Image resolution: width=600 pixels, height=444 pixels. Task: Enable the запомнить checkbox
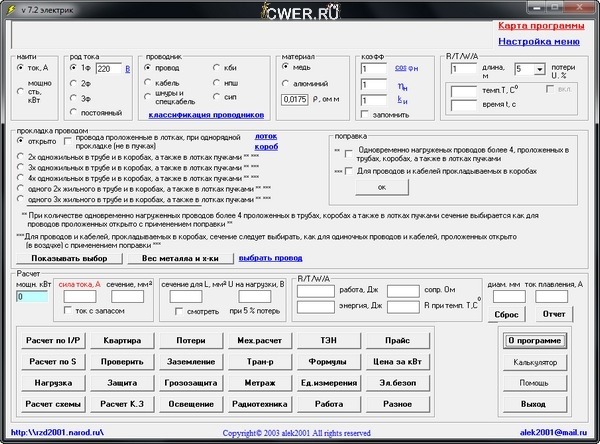[365, 116]
